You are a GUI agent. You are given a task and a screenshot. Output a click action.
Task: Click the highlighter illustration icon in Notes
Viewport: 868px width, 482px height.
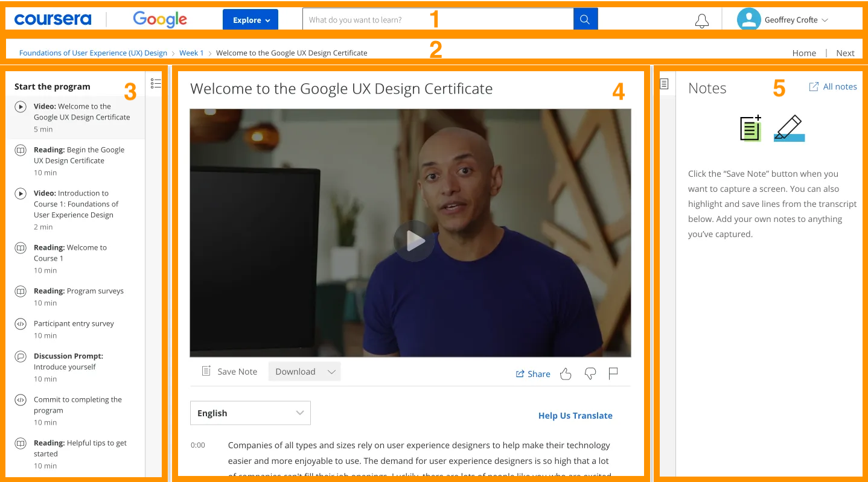point(789,128)
